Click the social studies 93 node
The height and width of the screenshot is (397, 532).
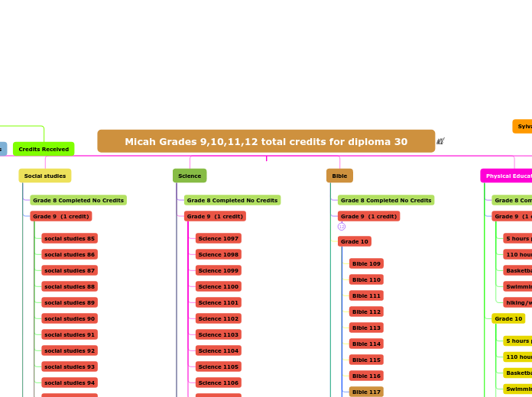pyautogui.click(x=70, y=366)
